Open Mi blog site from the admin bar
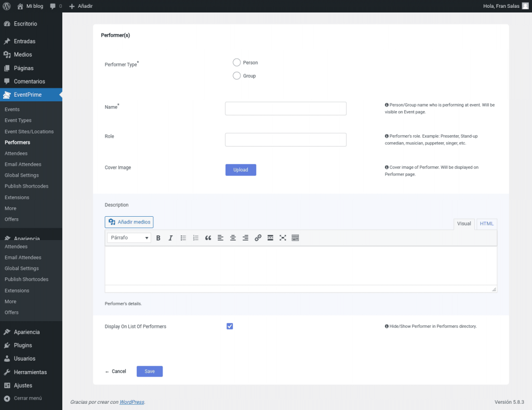 (30, 6)
